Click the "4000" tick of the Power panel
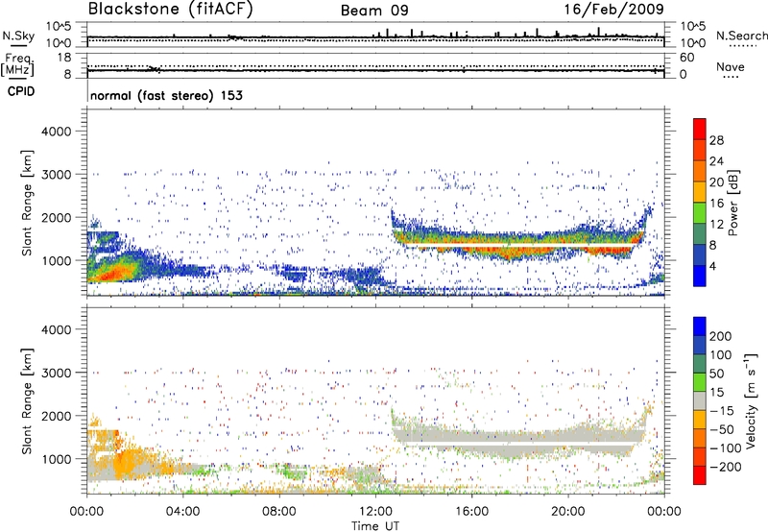The width and height of the screenshot is (768, 532). click(x=56, y=132)
